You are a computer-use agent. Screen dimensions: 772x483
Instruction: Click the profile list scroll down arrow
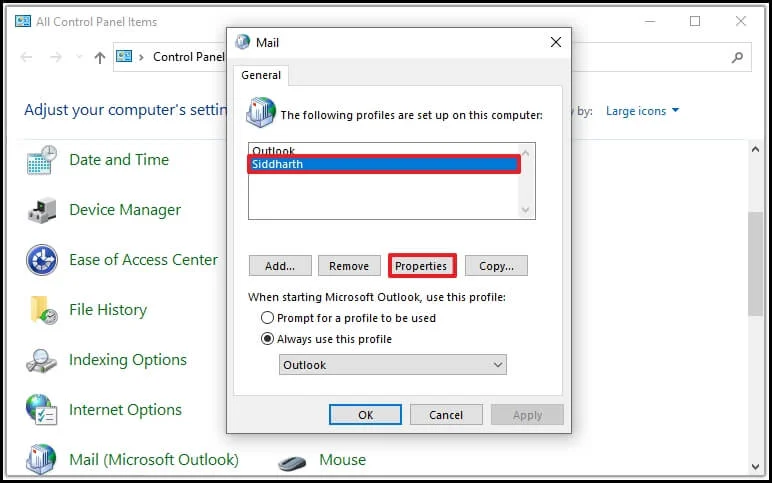526,210
